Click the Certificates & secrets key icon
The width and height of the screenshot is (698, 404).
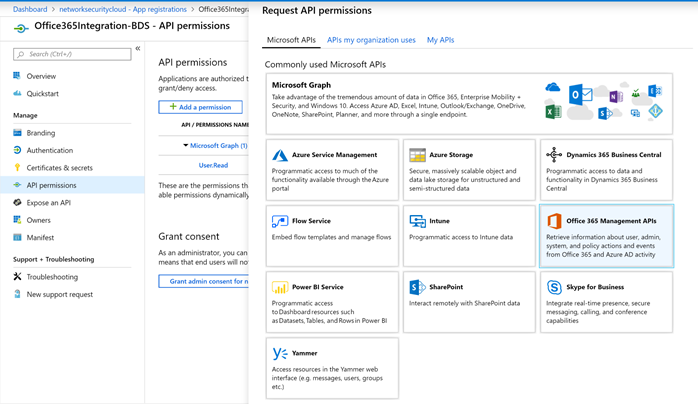click(x=17, y=167)
